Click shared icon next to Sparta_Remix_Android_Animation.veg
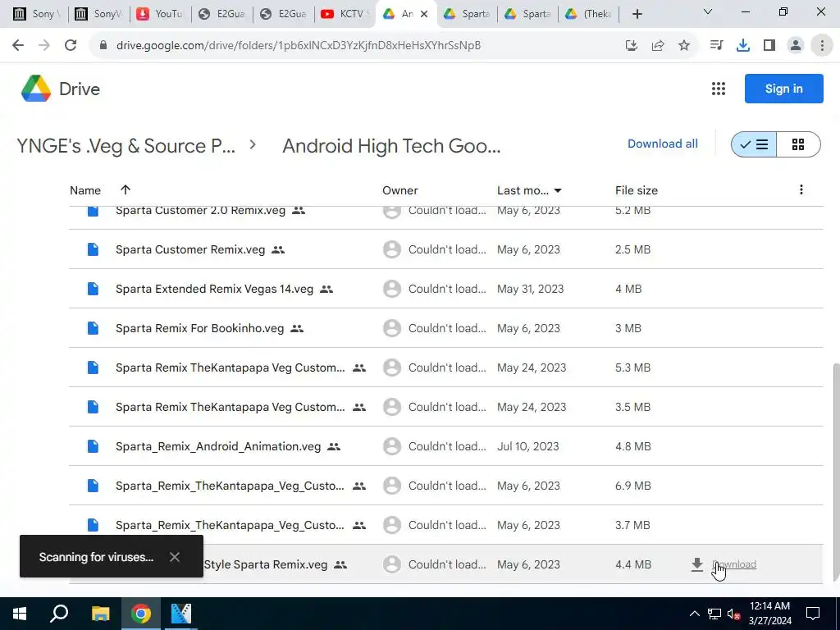840x630 pixels. click(334, 446)
